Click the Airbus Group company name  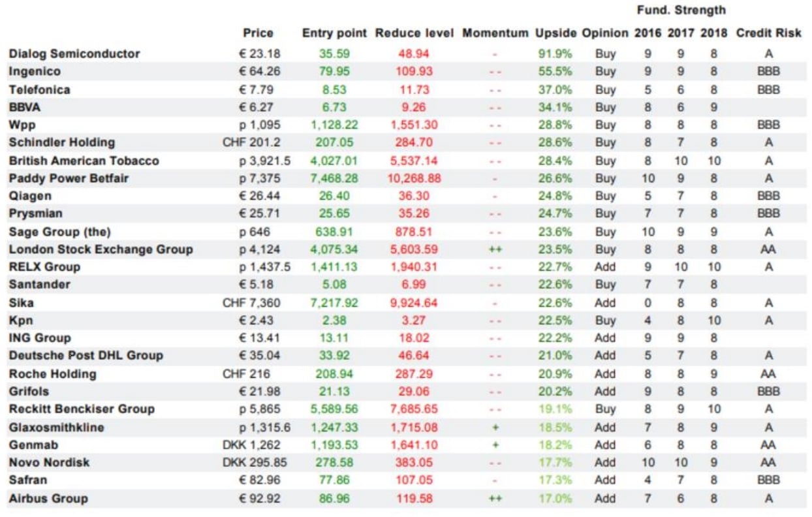pyautogui.click(x=48, y=499)
